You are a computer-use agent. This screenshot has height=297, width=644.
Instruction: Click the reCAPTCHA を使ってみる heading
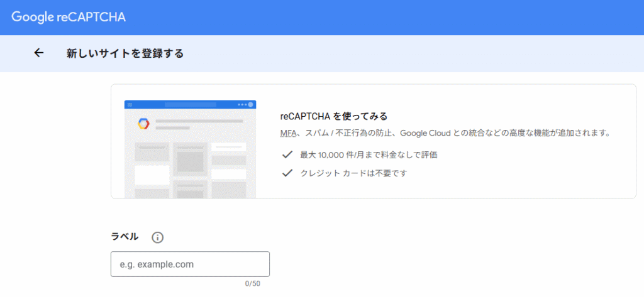pos(333,117)
